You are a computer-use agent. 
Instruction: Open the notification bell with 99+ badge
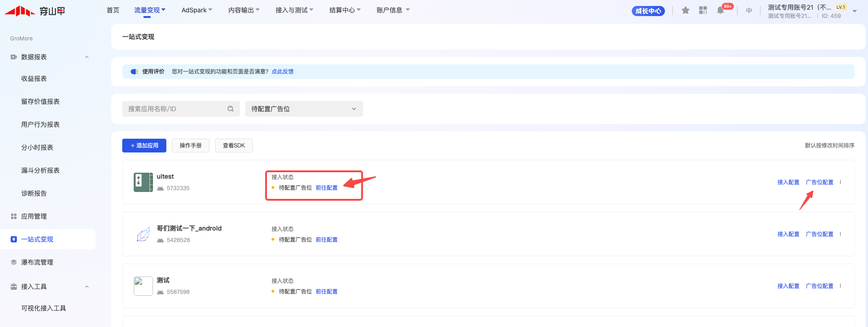pyautogui.click(x=720, y=11)
